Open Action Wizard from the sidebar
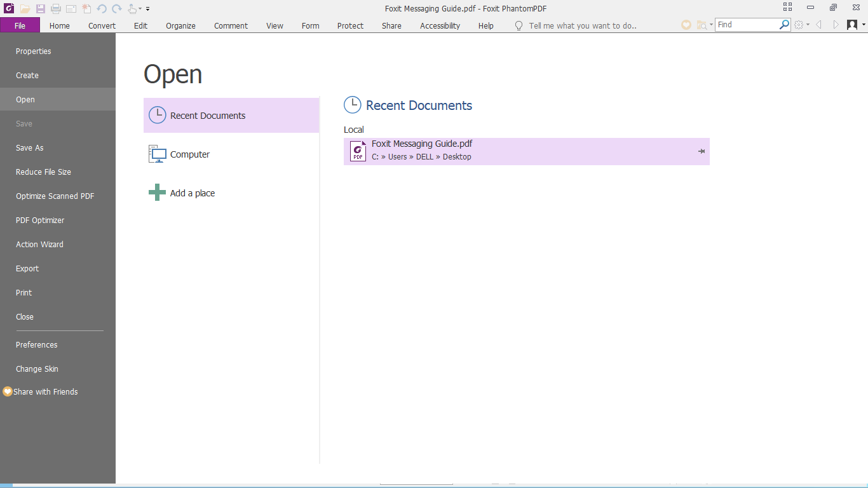This screenshot has width=868, height=488. coord(58,245)
